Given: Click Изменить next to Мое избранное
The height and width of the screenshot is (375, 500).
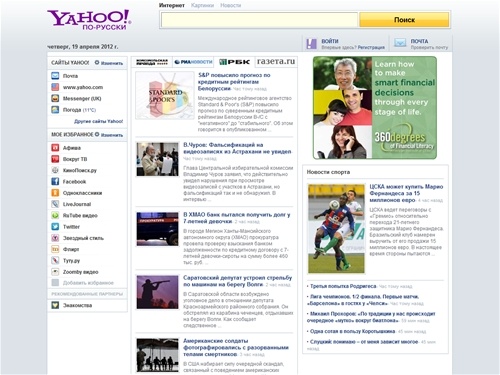Looking at the screenshot, I should (112, 135).
